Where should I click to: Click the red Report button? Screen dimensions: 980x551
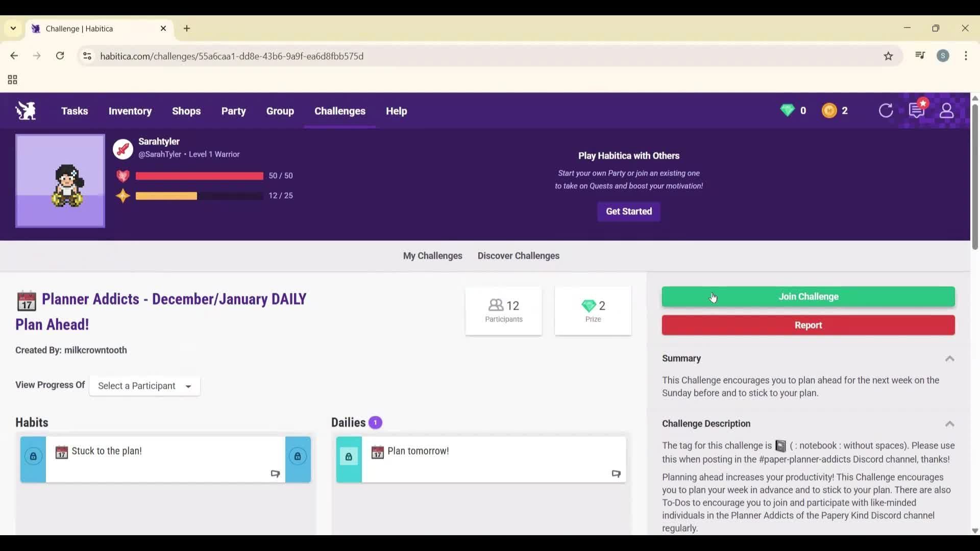(x=808, y=325)
